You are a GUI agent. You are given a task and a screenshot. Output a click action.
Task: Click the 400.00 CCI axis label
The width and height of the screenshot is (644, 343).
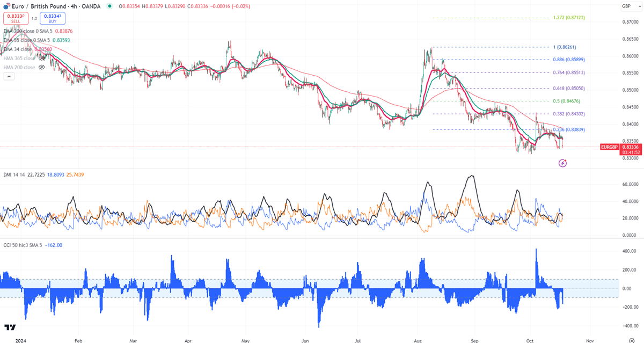pos(629,251)
